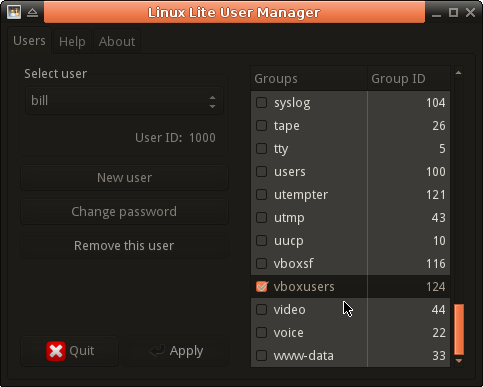Click group ID value 116
The width and height of the screenshot is (483, 387).
click(x=436, y=264)
